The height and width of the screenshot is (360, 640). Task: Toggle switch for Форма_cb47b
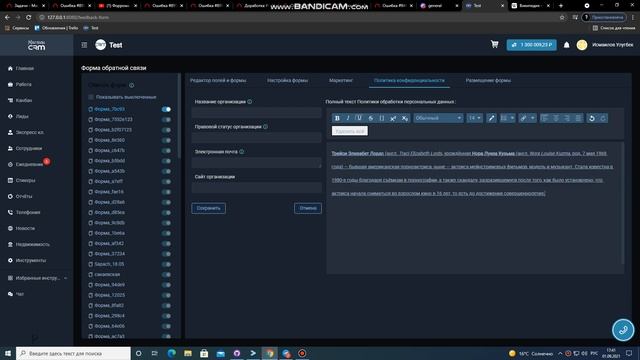point(166,151)
